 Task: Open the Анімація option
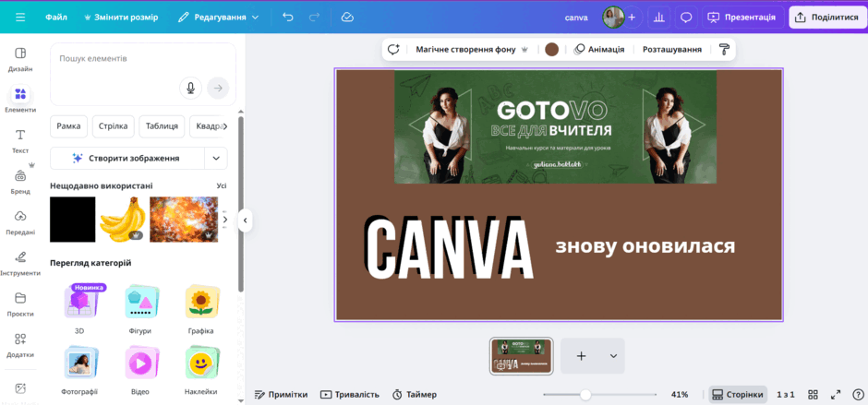599,49
